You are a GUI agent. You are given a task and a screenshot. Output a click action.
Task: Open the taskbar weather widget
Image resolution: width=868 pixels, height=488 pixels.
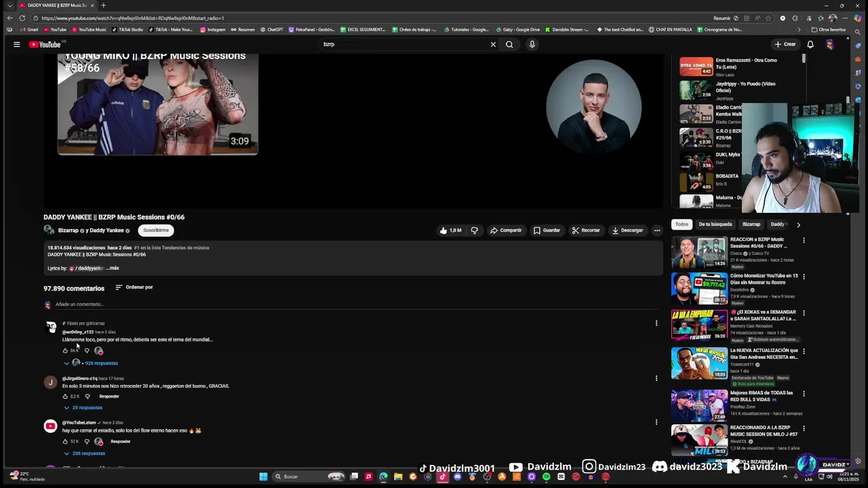[x=27, y=476]
